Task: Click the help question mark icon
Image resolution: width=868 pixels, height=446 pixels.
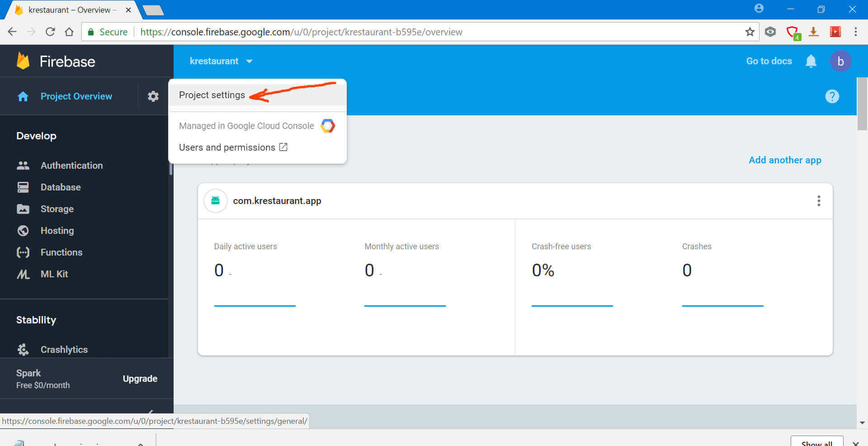Action: point(832,96)
